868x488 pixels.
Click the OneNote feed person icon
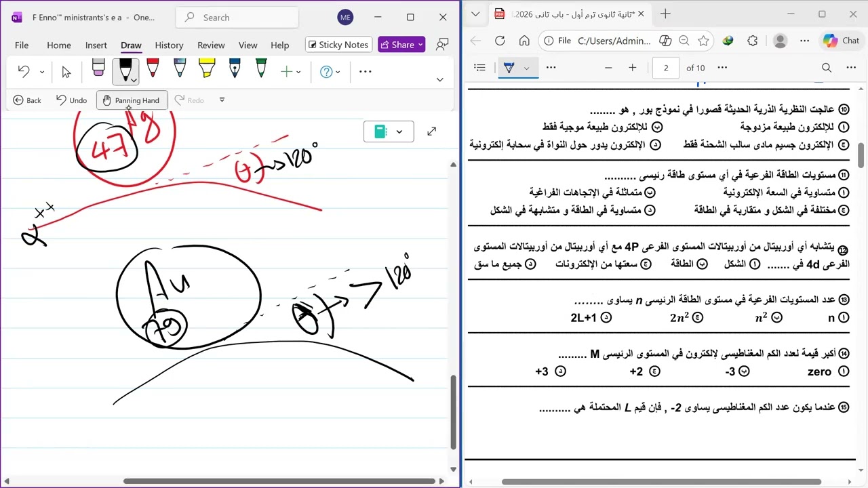[442, 45]
